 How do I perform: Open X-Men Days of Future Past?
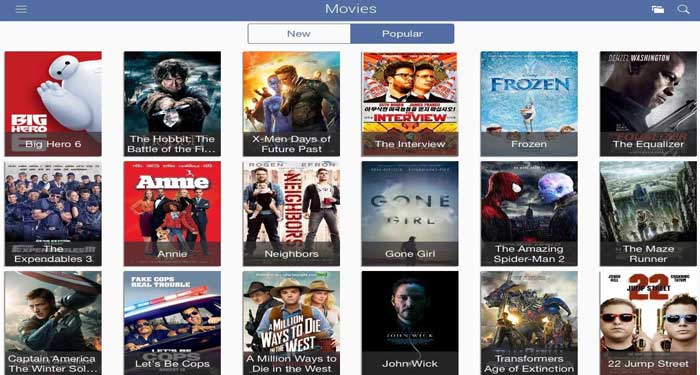(x=291, y=104)
